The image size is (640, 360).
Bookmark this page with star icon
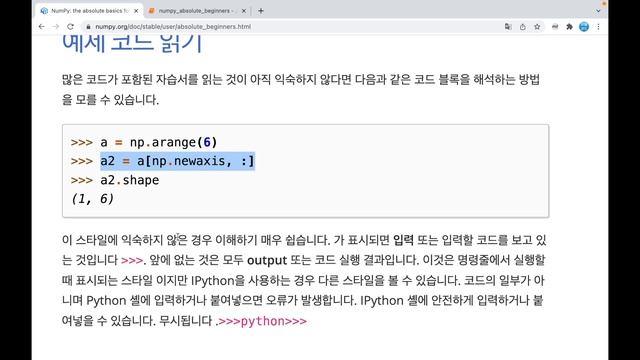click(537, 27)
